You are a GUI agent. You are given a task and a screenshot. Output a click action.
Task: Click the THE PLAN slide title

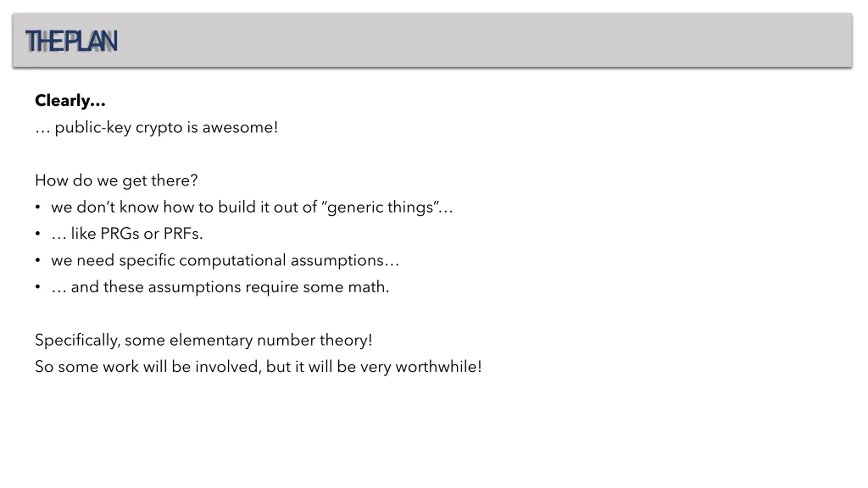click(x=72, y=41)
